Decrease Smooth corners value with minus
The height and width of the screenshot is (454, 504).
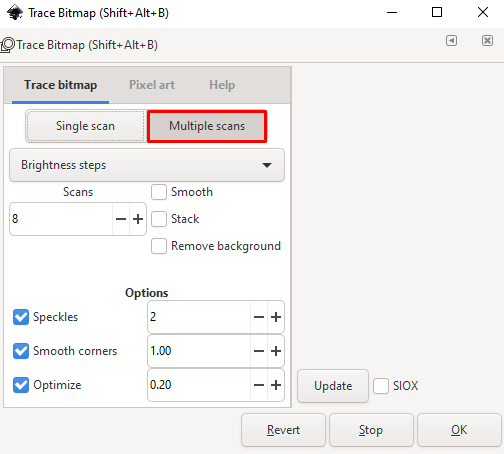[259, 351]
